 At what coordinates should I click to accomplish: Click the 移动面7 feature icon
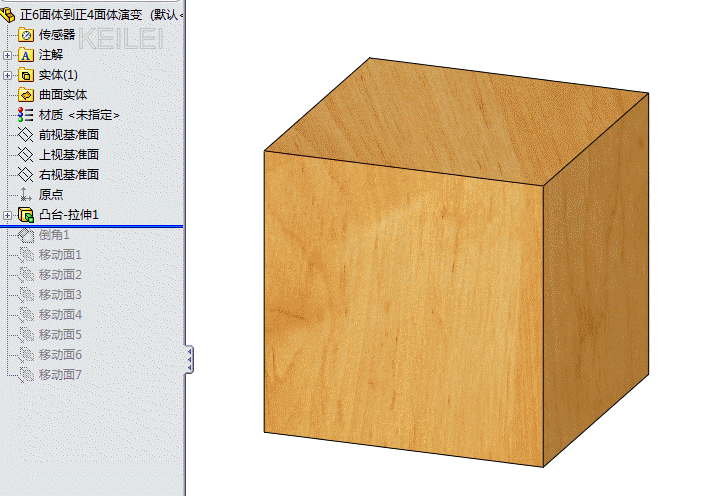point(26,375)
